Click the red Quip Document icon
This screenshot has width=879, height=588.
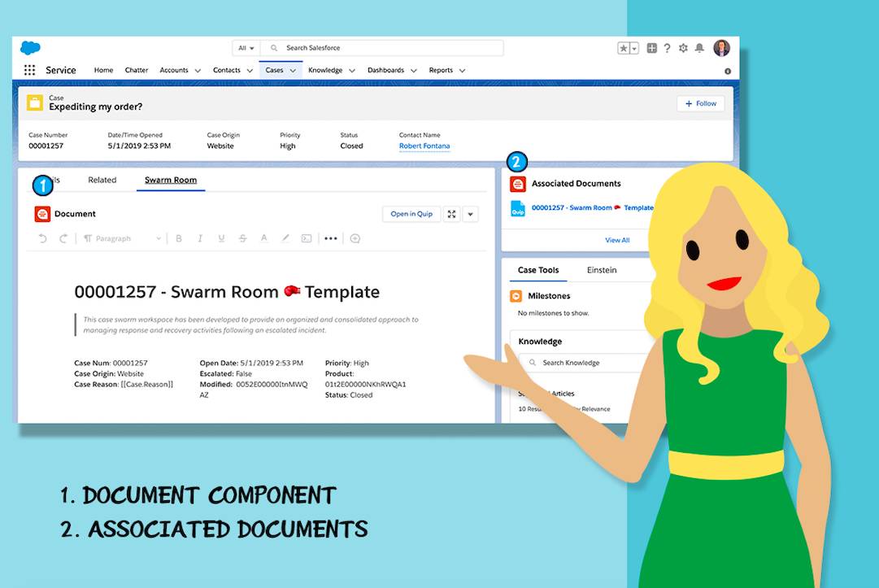[42, 214]
